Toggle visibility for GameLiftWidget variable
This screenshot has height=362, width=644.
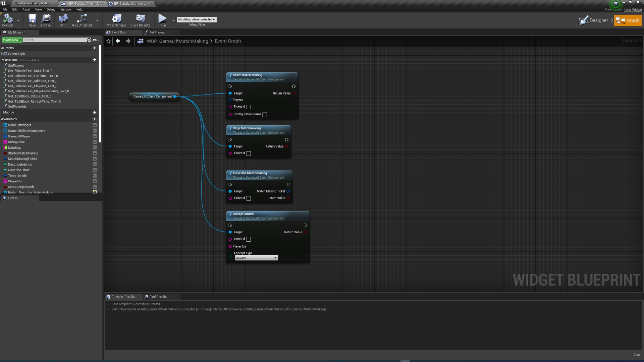click(95, 125)
